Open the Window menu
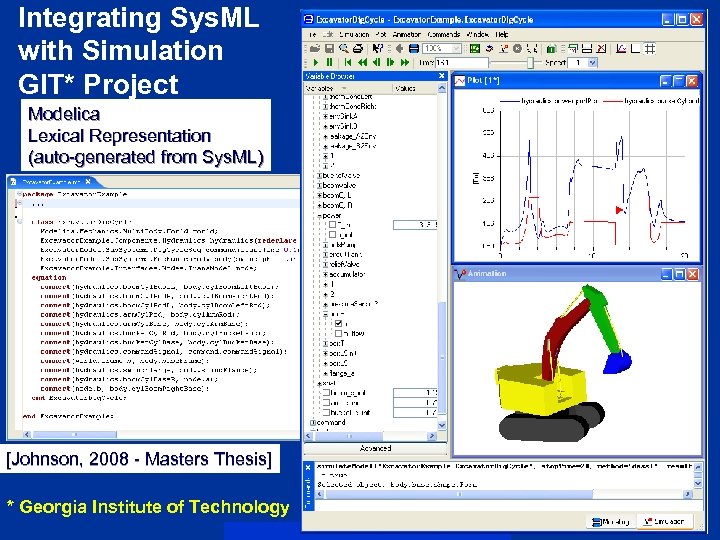Image resolution: width=720 pixels, height=540 pixels. (478, 34)
